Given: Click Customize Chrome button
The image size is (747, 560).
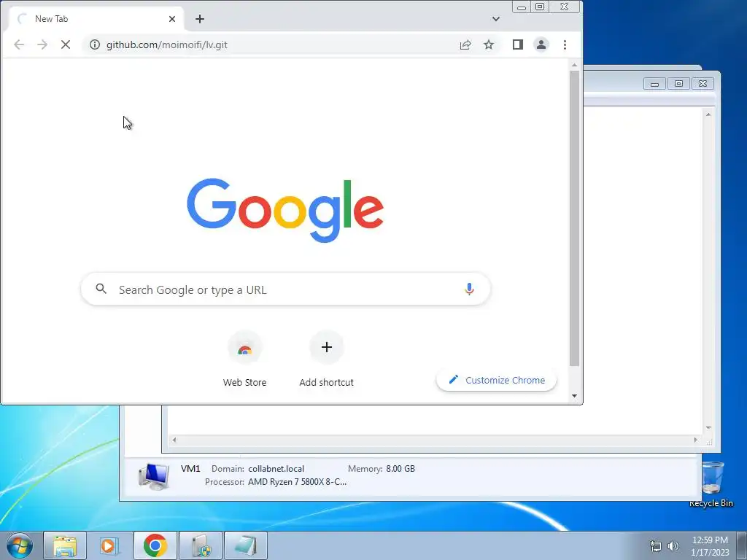Looking at the screenshot, I should pyautogui.click(x=496, y=380).
